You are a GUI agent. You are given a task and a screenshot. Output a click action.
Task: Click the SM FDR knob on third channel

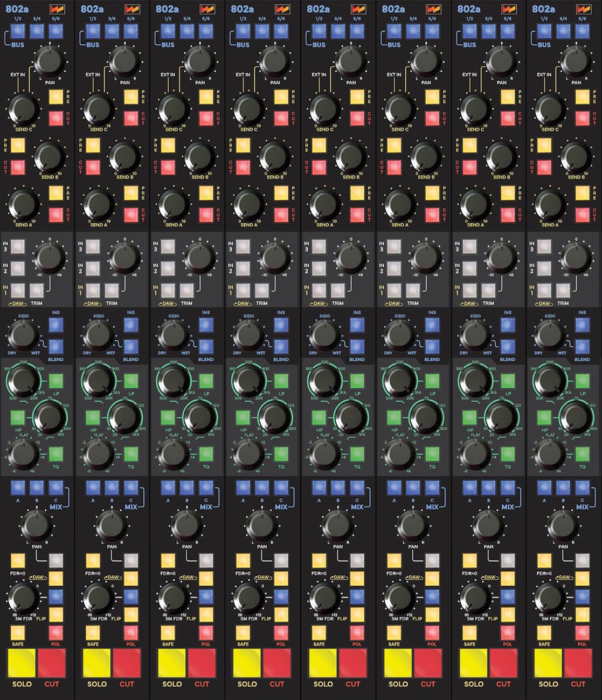[174, 597]
